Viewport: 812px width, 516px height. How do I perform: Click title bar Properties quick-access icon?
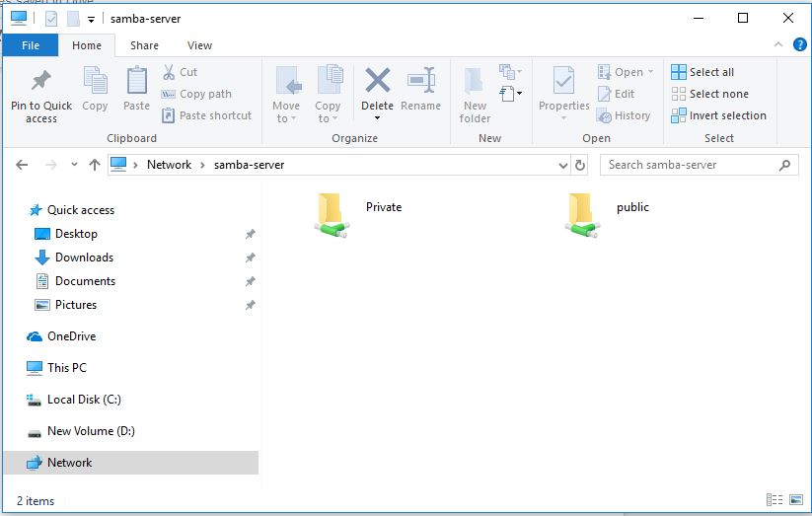click(x=51, y=19)
